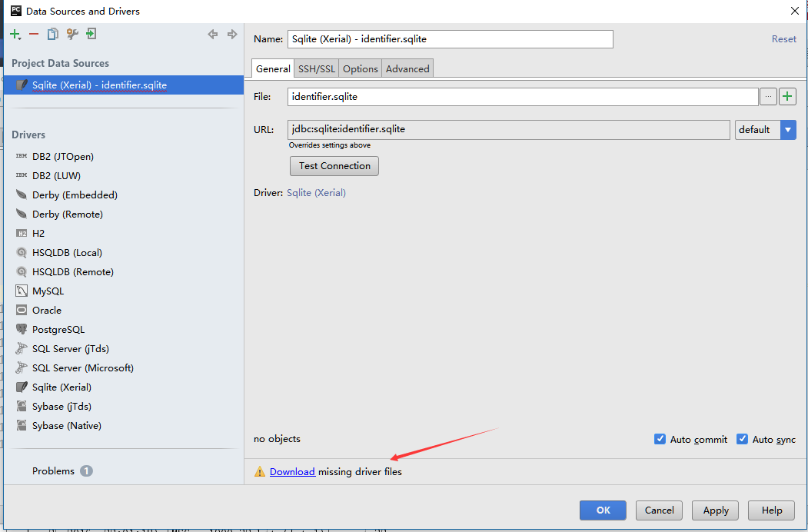The width and height of the screenshot is (808, 532).
Task: Go back with left arrow icon
Action: [x=213, y=35]
